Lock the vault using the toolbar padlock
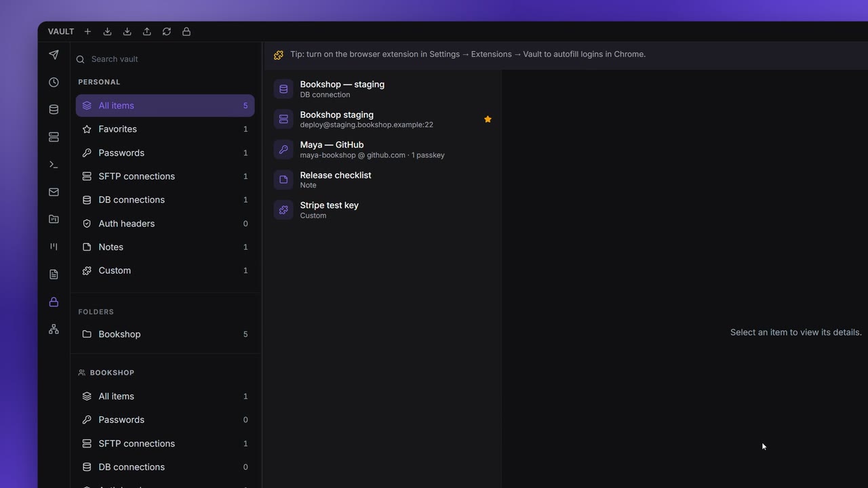 186,32
